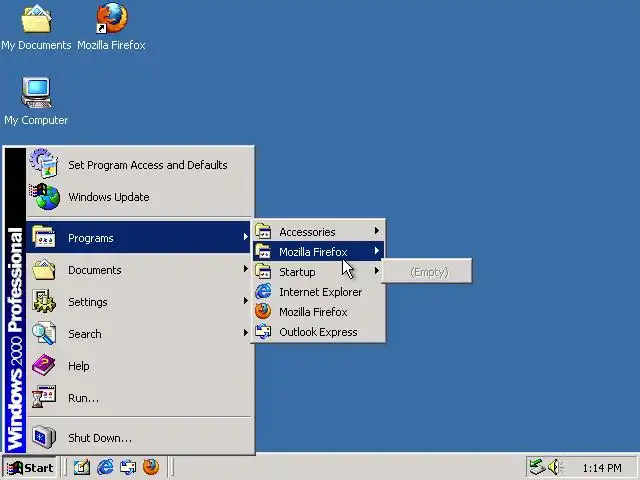The width and height of the screenshot is (640, 480).
Task: Expand Search submenu arrow
Action: point(245,333)
